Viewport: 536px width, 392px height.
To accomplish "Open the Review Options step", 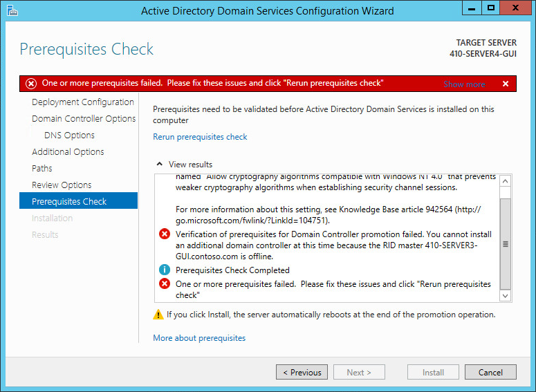I will click(x=62, y=185).
